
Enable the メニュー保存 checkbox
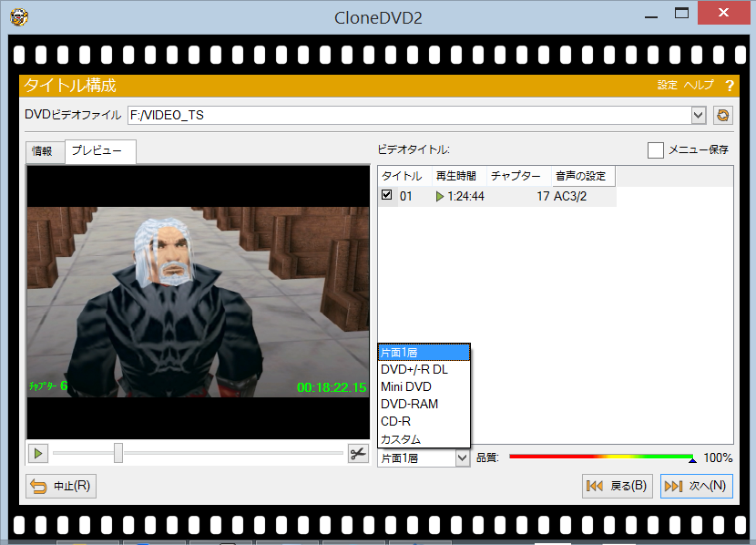pos(655,150)
